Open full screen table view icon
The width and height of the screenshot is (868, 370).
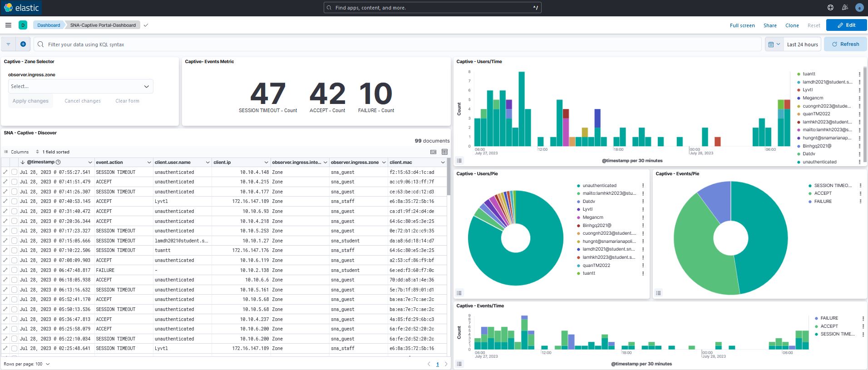click(x=444, y=152)
